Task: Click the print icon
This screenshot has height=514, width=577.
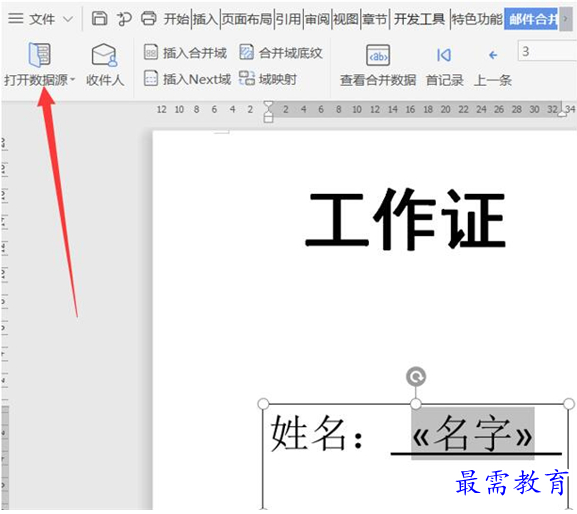Action: coord(149,18)
